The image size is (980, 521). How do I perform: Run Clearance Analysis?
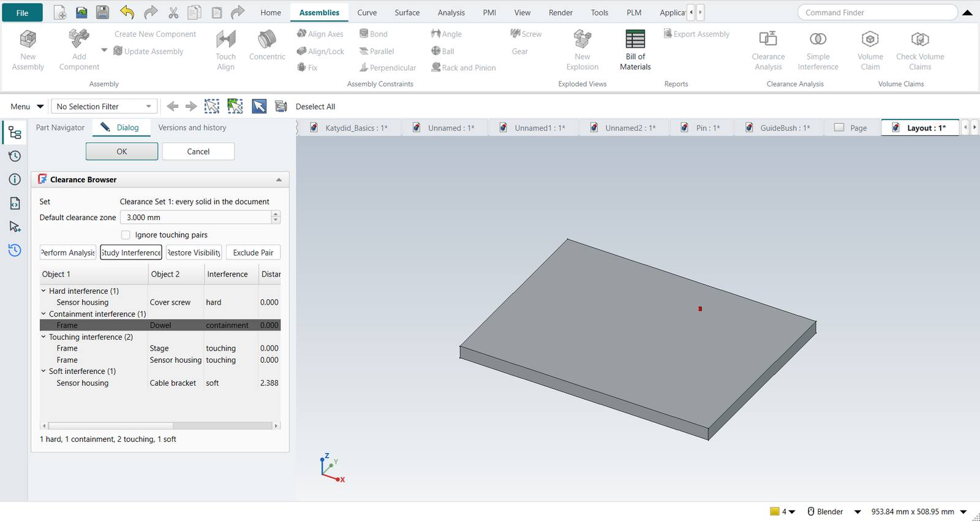pos(768,50)
